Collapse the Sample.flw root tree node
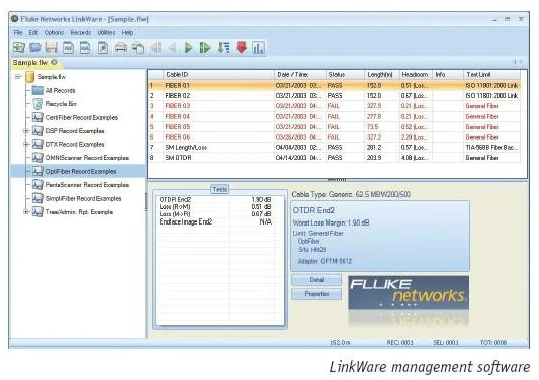The width and height of the screenshot is (539, 380). click(x=18, y=77)
